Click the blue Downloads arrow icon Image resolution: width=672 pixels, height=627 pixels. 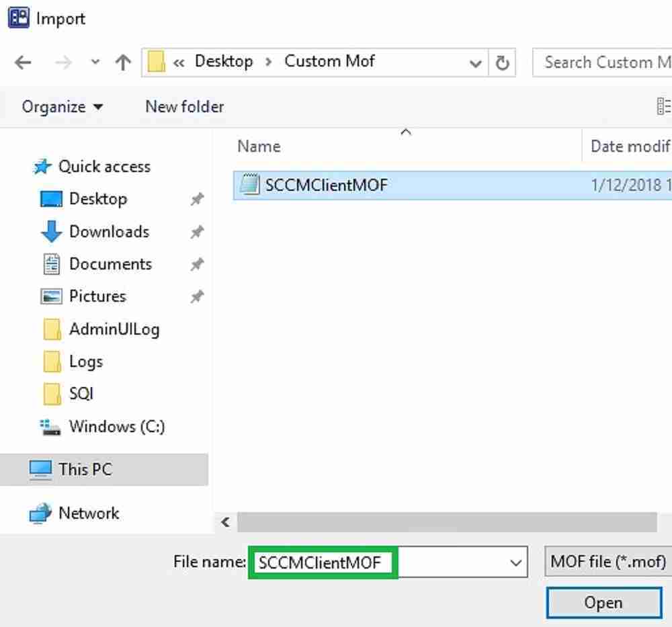click(x=52, y=231)
